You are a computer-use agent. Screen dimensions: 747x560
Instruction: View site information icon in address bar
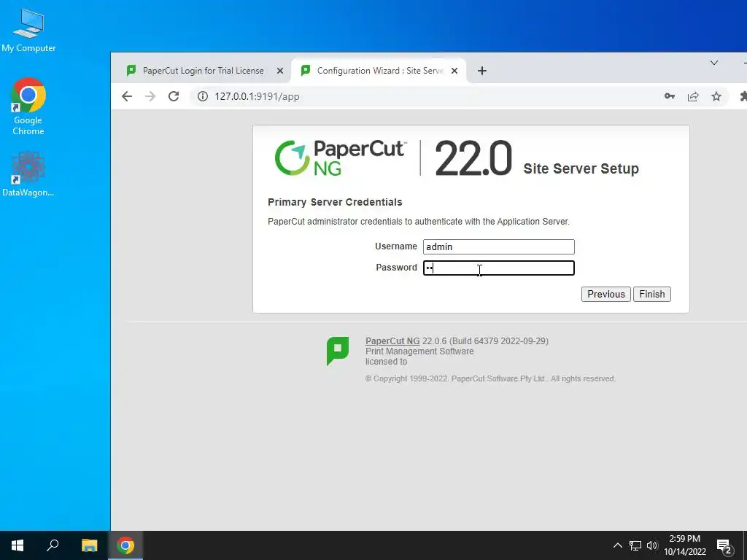[x=203, y=97]
